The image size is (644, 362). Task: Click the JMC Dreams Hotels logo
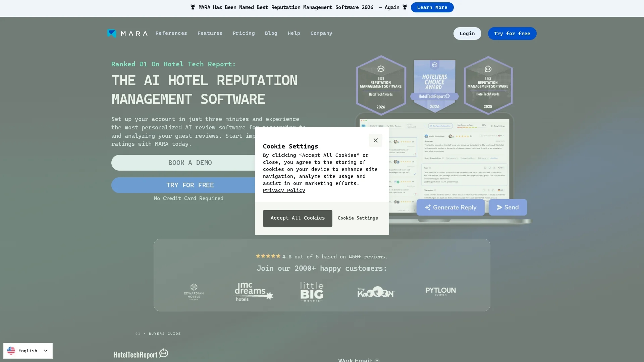[x=253, y=292]
